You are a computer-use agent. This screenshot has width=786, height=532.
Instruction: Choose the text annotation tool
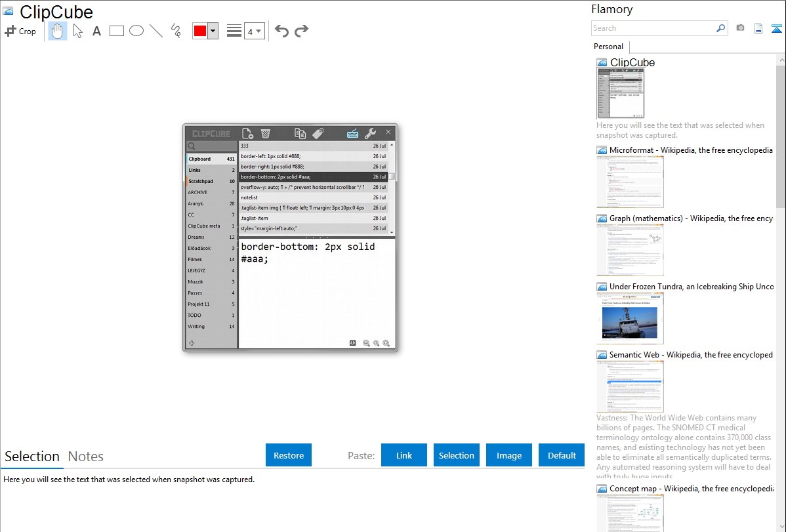96,31
